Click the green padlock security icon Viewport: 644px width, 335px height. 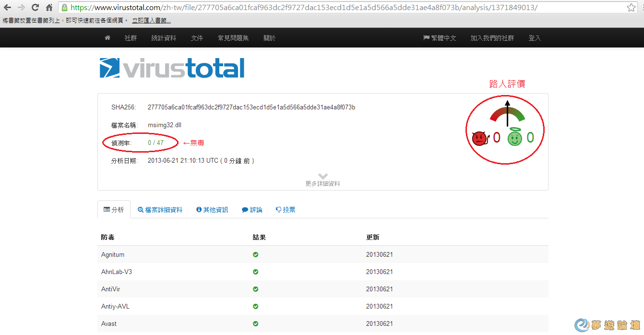65,8
